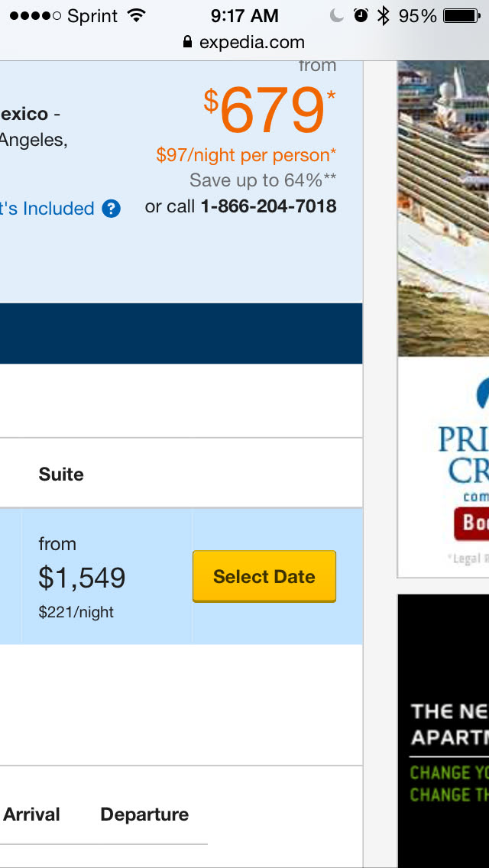Call the 1-866-204-7018 phone number
The height and width of the screenshot is (868, 489).
point(268,206)
